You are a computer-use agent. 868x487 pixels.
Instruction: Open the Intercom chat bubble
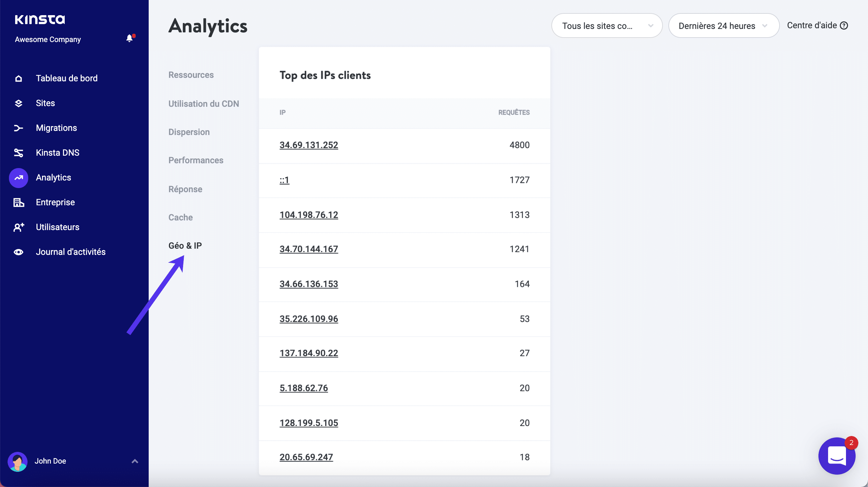tap(837, 456)
